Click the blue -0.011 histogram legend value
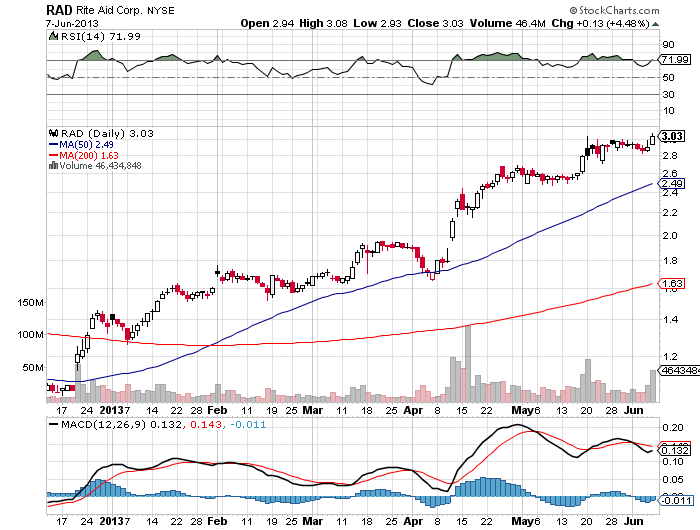 click(248, 425)
